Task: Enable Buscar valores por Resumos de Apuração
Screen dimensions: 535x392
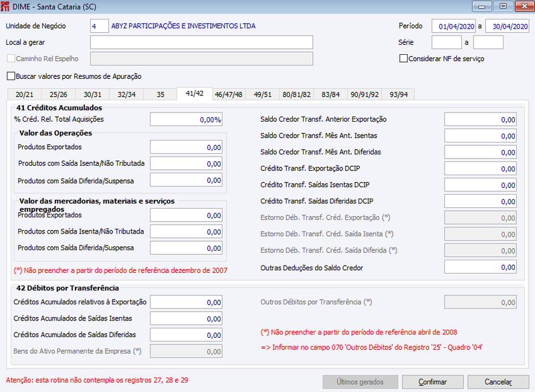Action: 11,76
